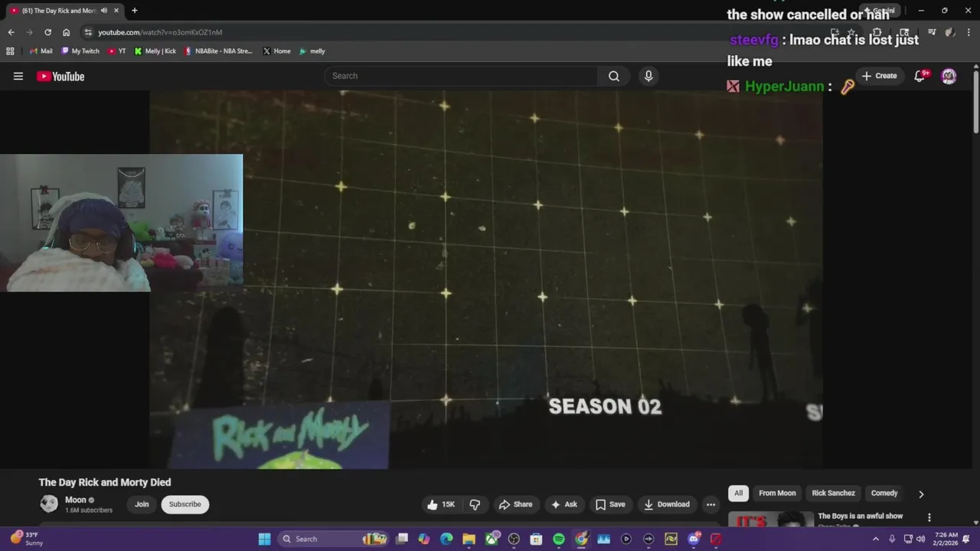Mute the tab using its speaker icon
Viewport: 980px width, 551px height.
104,11
